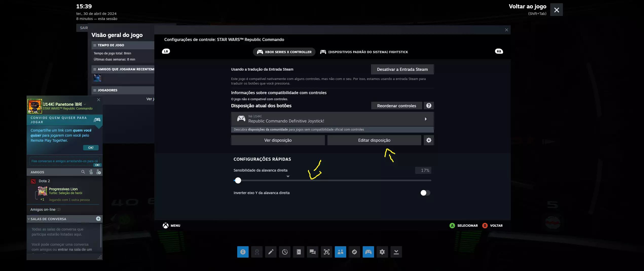Create a chat room with plus icon

coord(98,219)
